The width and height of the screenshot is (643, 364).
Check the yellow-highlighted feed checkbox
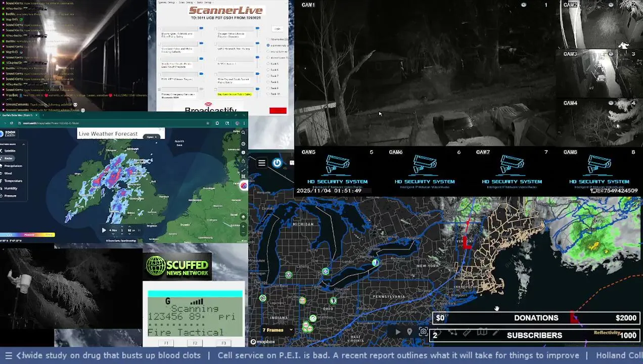[215, 89]
